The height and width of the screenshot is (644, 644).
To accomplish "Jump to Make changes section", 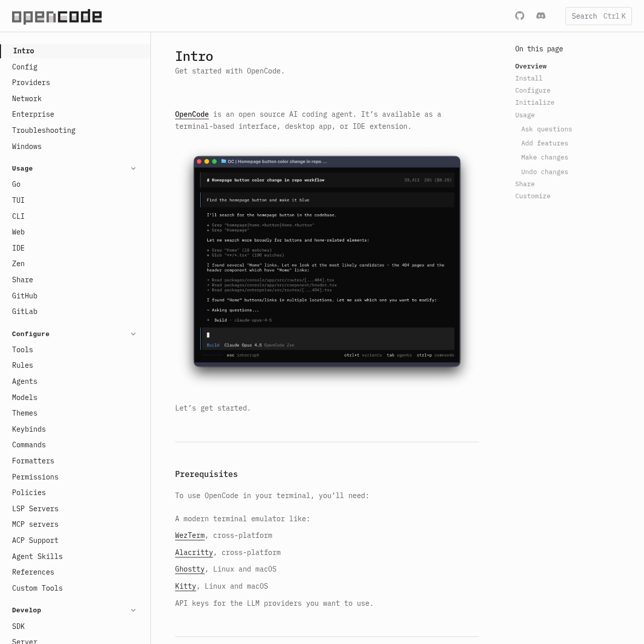I will coord(544,157).
